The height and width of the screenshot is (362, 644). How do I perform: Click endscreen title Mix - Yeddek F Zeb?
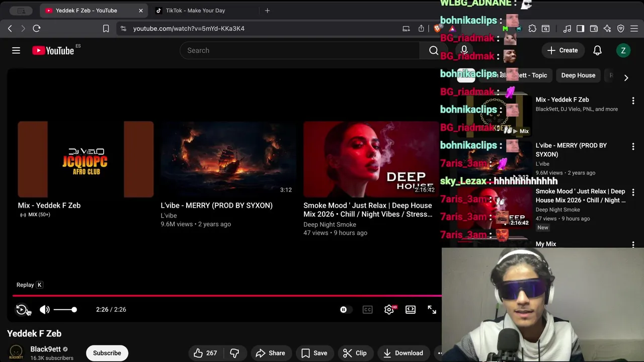(49, 205)
